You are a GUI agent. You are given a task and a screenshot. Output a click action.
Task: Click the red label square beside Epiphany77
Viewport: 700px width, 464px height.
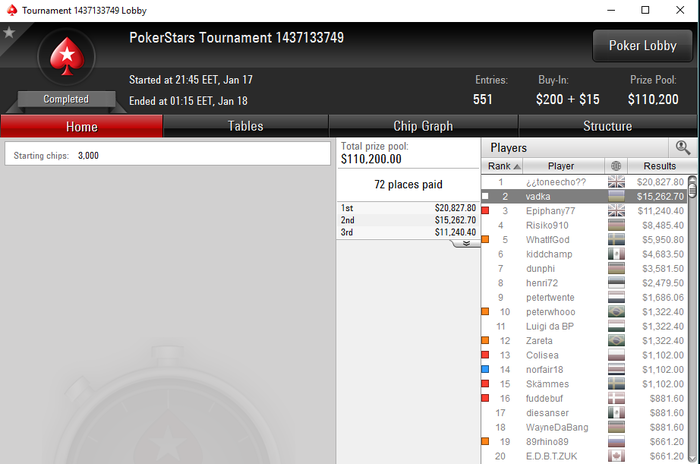pos(485,210)
